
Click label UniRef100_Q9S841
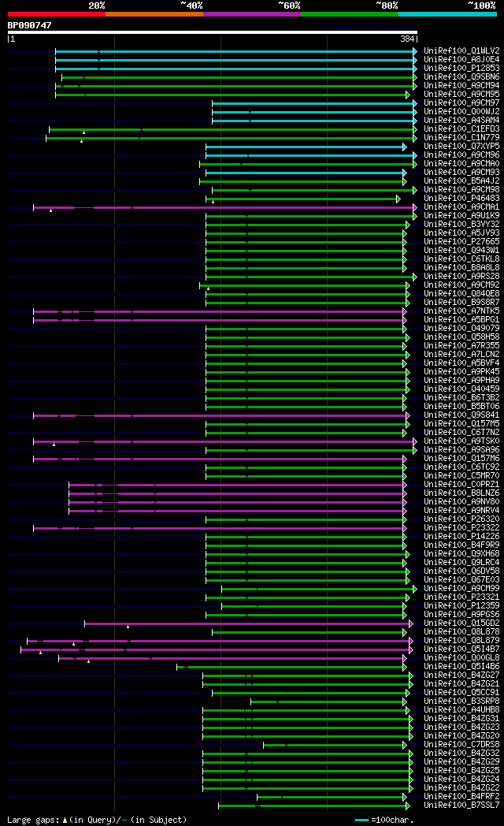coord(461,415)
